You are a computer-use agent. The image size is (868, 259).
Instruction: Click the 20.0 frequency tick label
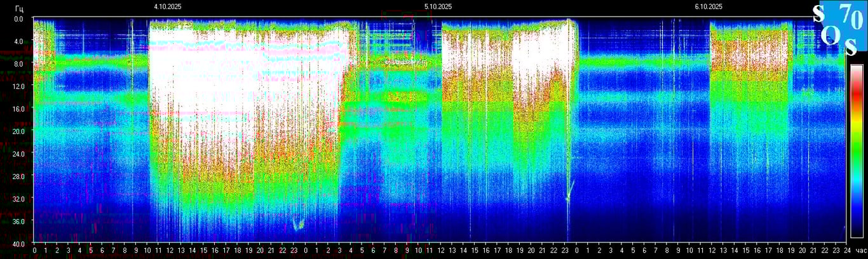[x=18, y=131]
